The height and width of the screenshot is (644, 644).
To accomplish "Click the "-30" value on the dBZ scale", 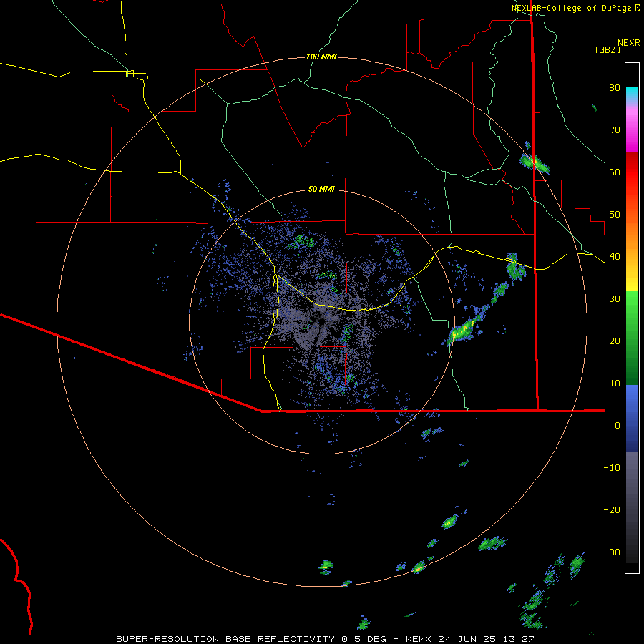I will coord(612,552).
